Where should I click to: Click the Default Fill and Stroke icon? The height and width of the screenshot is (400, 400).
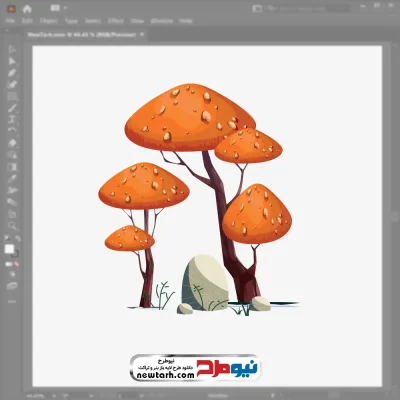click(x=7, y=238)
